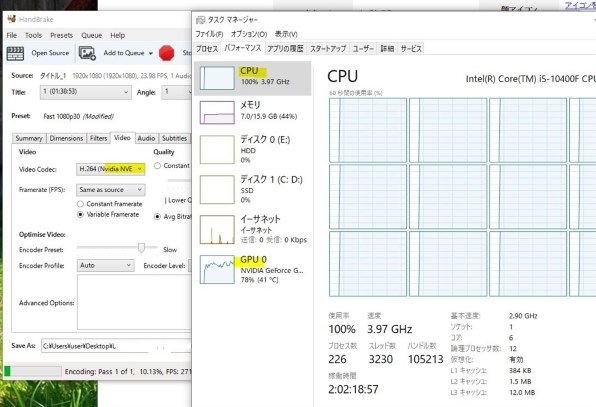This screenshot has width=596, height=407.
Task: Switch to HandBrake Video tab
Action: pyautogui.click(x=122, y=138)
